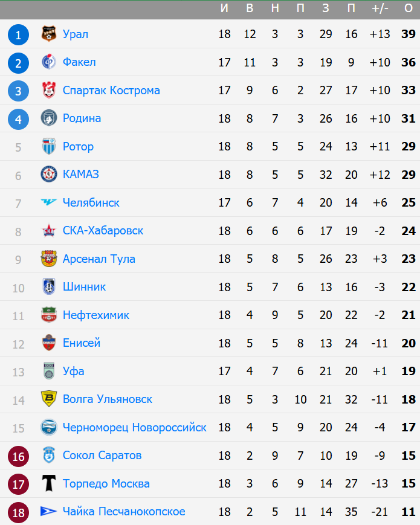Click the Спартак Кострома club emblem
Screen dimensions: 420x525
(48, 91)
